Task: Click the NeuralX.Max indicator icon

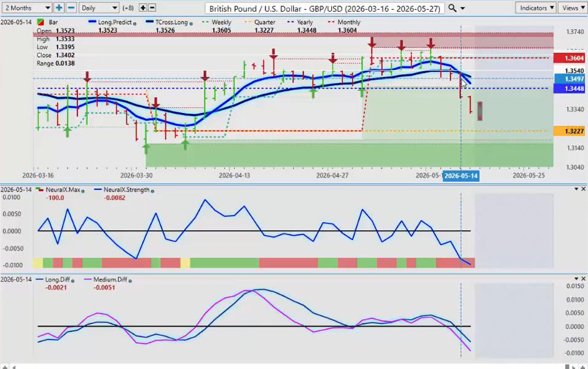Action: click(39, 190)
